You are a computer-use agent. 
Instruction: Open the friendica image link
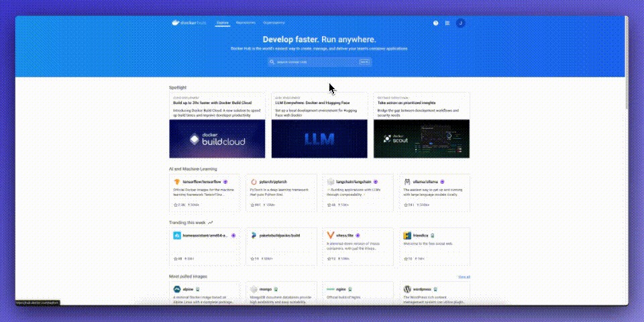coord(421,235)
